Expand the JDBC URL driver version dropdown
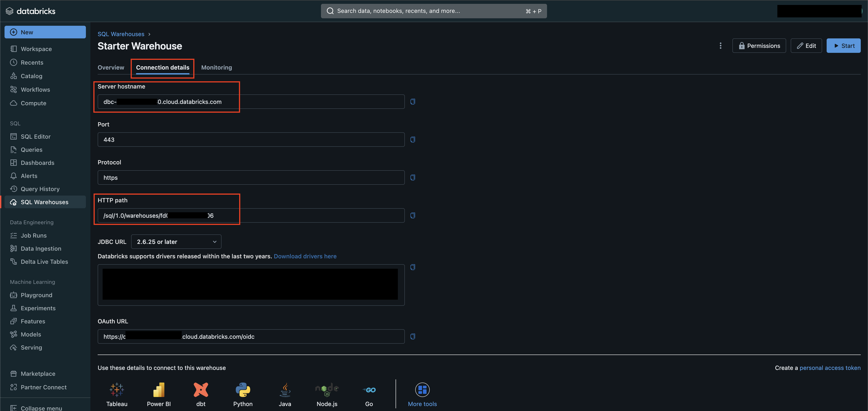Screen dimensions: 868x411 (176, 242)
